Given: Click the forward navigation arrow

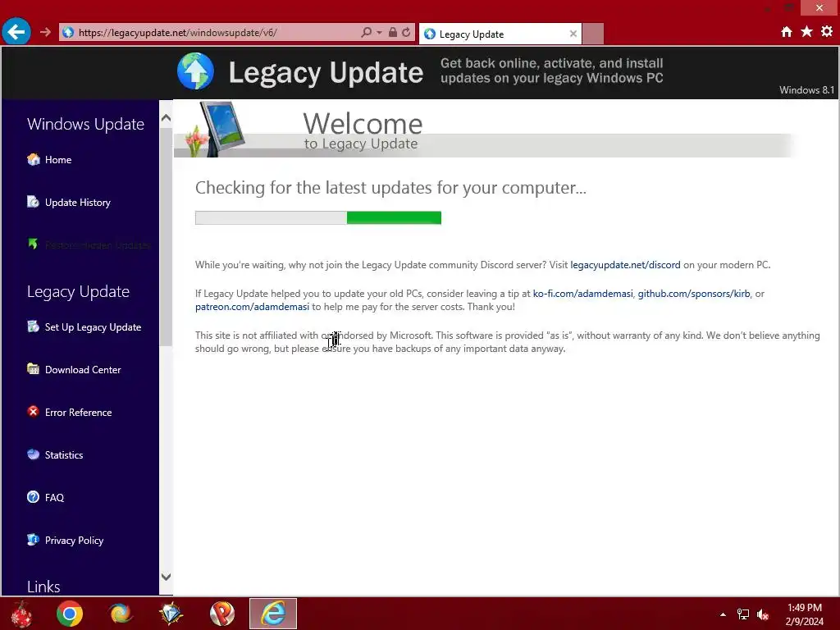Looking at the screenshot, I should (46, 32).
